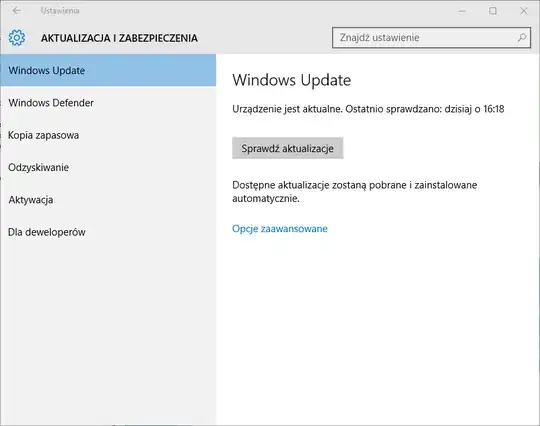Click the AKTUALIZACJA I ZABEZPIECZENIA title

[119, 38]
